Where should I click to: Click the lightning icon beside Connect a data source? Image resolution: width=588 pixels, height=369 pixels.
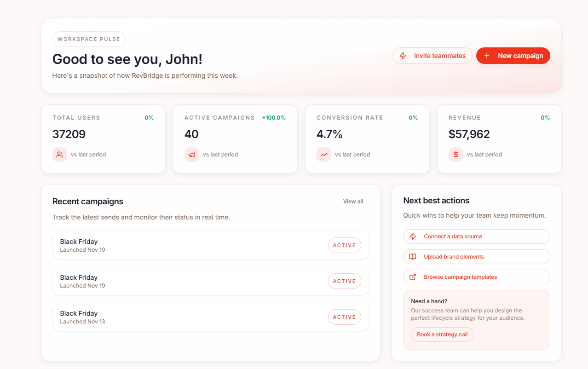(x=413, y=236)
